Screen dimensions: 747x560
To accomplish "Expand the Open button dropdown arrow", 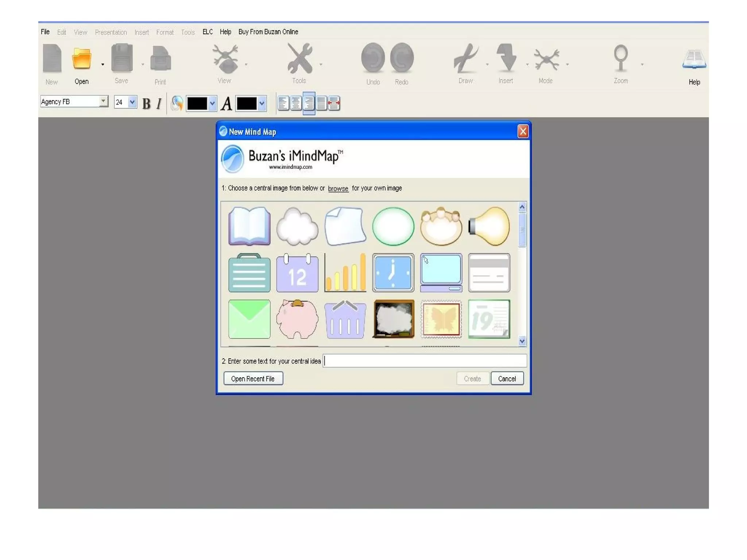I will coord(103,65).
